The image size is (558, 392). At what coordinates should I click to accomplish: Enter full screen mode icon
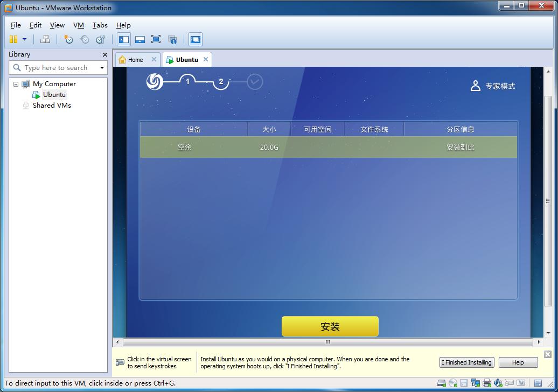[156, 39]
